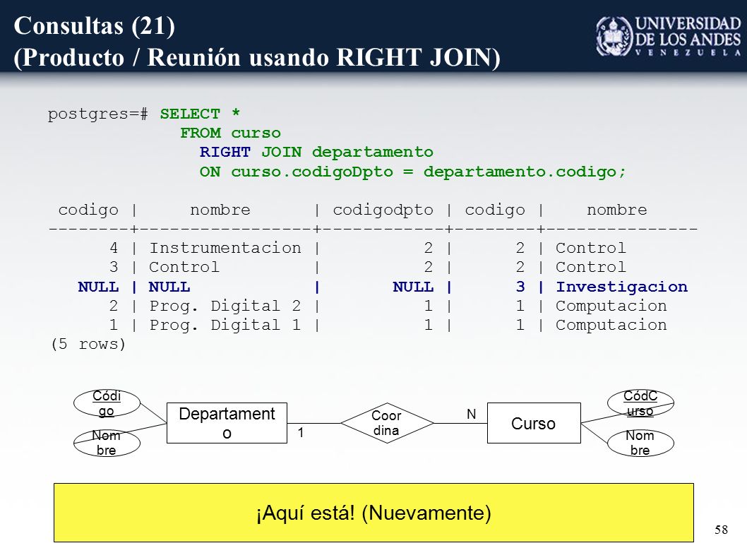Click the highlighted 'Investigacion' cell

(622, 287)
